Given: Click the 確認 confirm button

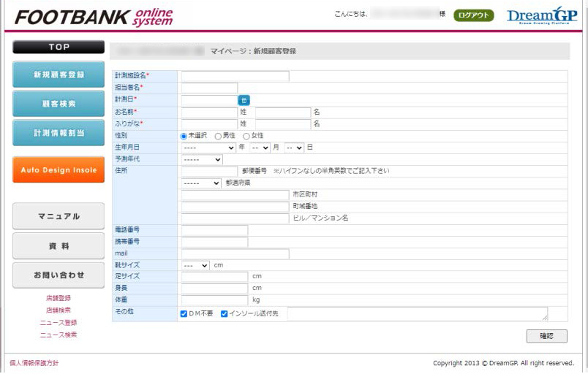Looking at the screenshot, I should (x=546, y=336).
